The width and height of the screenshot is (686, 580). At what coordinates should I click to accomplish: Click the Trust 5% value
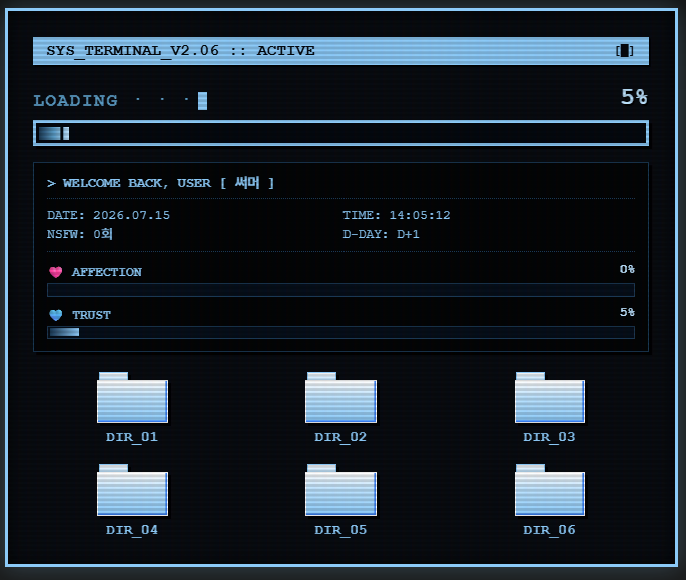click(x=627, y=312)
